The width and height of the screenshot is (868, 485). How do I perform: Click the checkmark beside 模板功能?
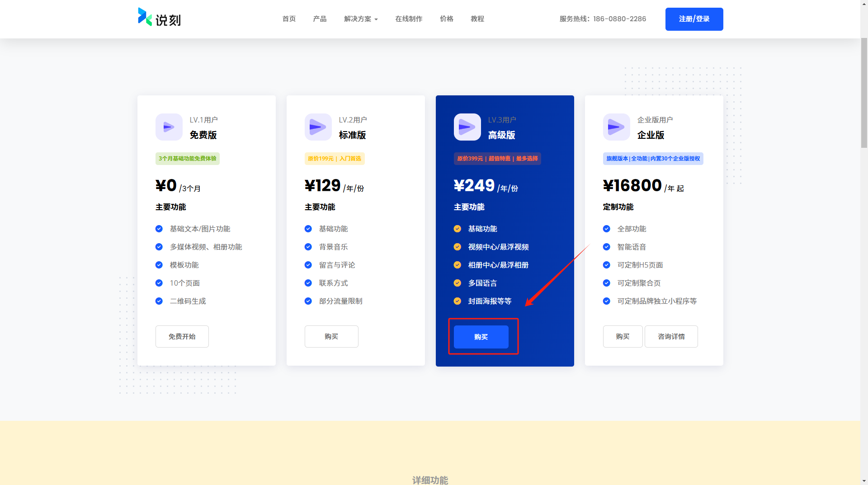[159, 265]
